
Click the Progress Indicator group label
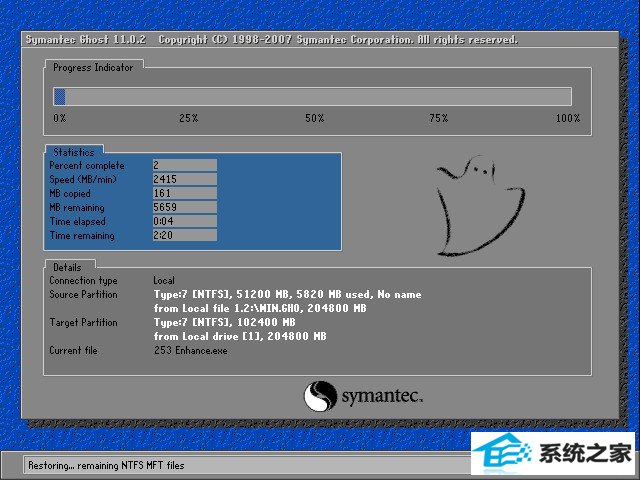tap(93, 67)
